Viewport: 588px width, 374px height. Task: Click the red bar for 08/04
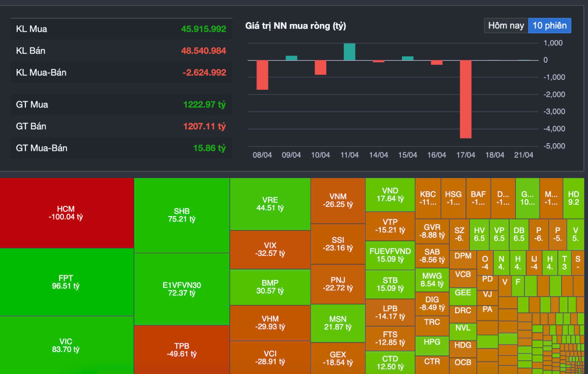[x=262, y=75]
